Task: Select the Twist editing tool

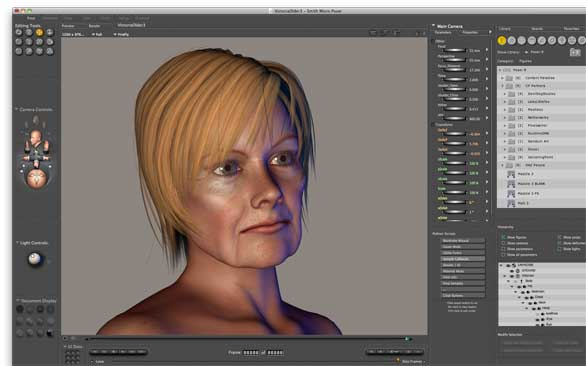Action: (29, 33)
